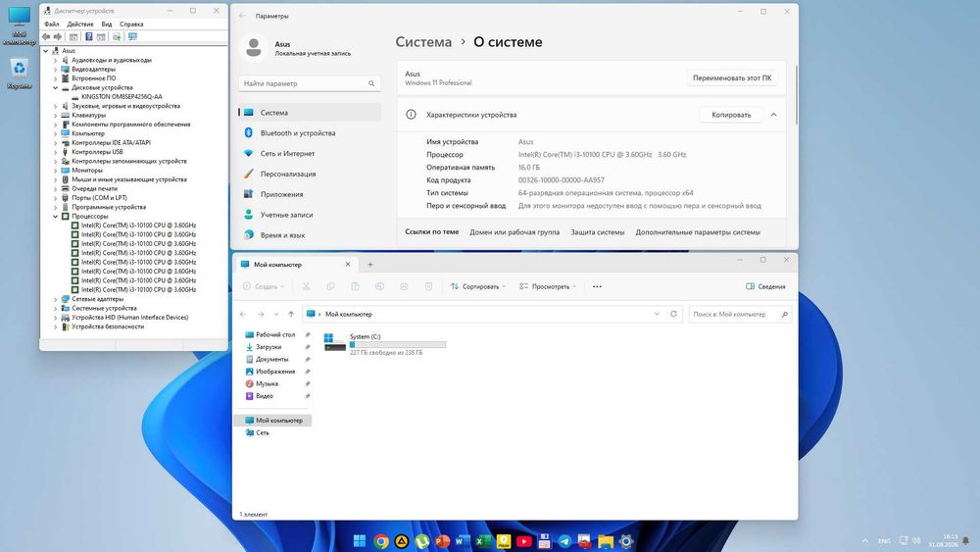Open the YouTube taskbar icon
Viewport: 980px width, 552px height.
click(523, 541)
